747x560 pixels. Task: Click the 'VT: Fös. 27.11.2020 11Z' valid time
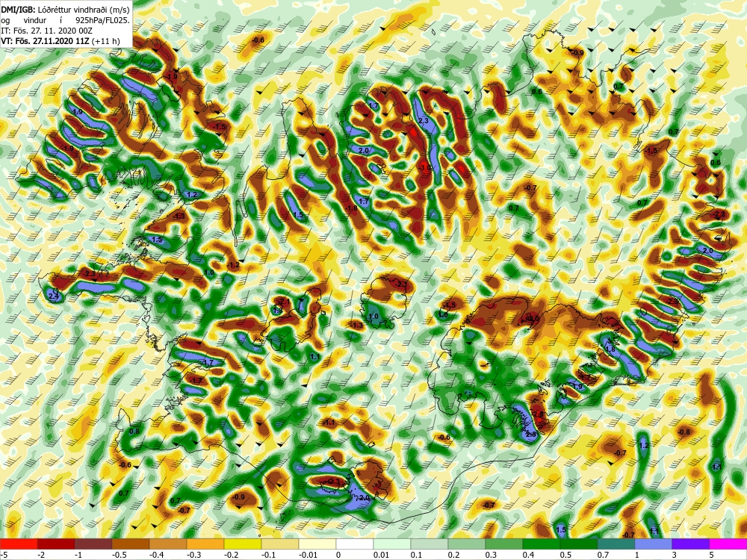click(46, 41)
